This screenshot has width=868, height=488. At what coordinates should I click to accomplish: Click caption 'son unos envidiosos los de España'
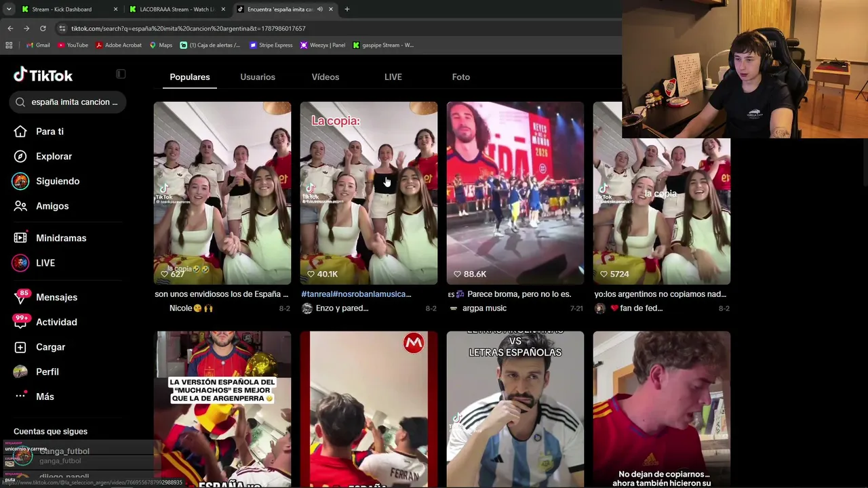[221, 294]
